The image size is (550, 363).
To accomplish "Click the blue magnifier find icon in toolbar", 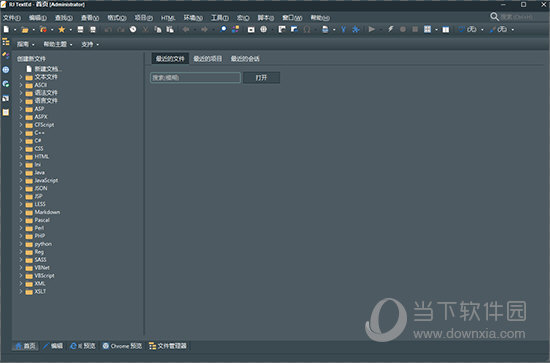I will click(223, 29).
